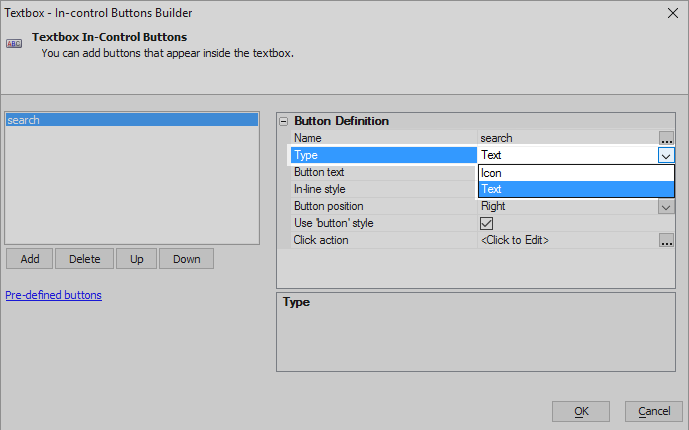Confirm the dialog with OK
Screen dimensions: 689x430
coord(580,411)
